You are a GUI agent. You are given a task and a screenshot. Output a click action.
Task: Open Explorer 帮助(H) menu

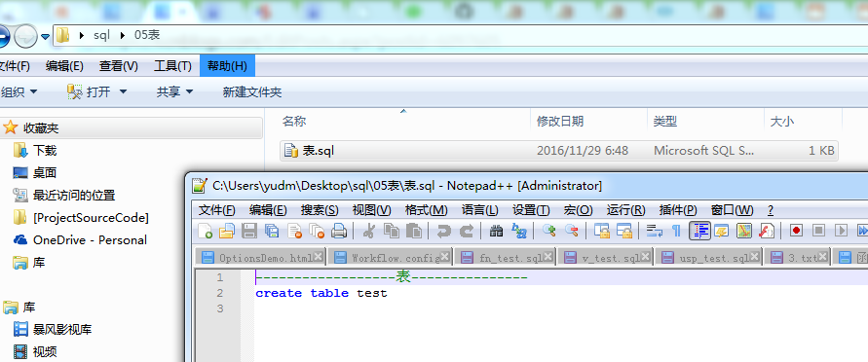point(227,66)
